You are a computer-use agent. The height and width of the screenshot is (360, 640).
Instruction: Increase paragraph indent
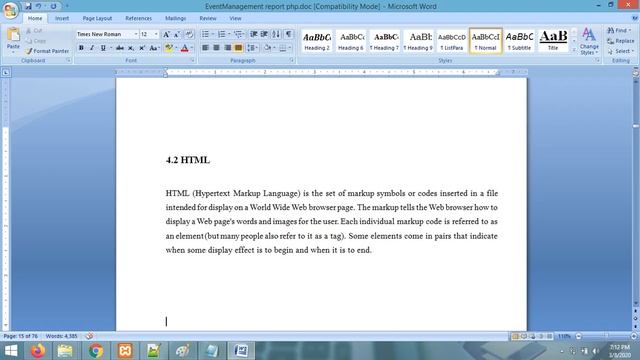tap(264, 34)
